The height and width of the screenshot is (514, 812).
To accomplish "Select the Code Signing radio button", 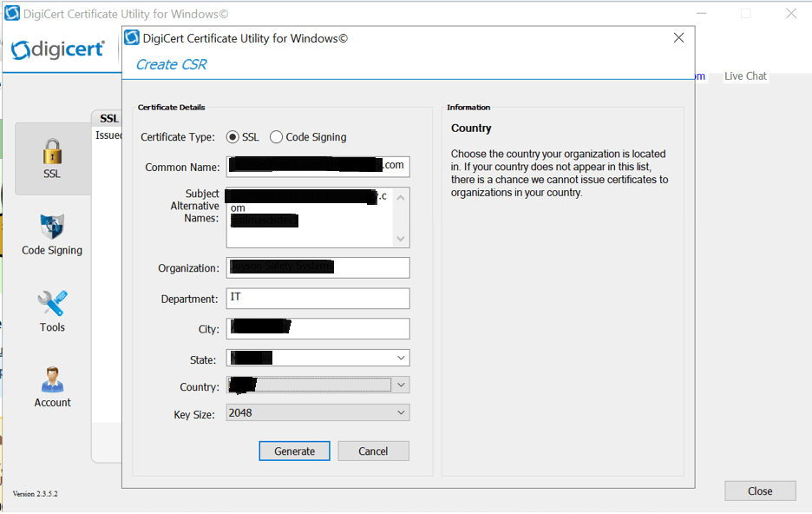I will [276, 137].
